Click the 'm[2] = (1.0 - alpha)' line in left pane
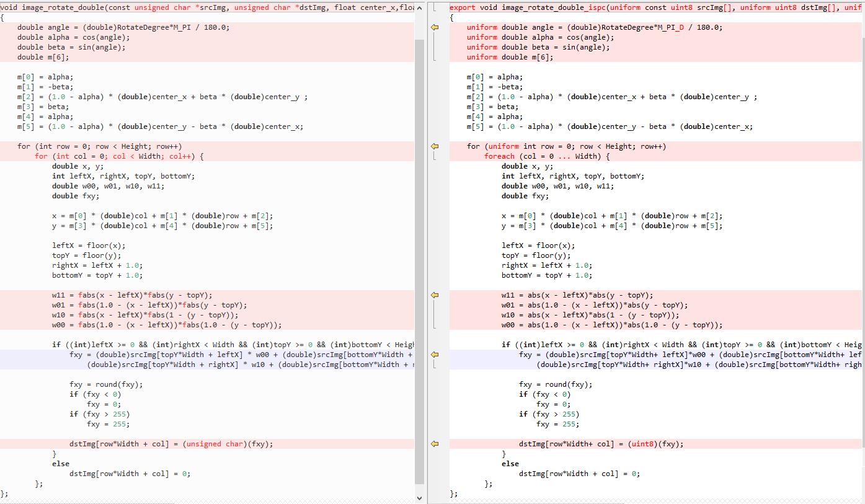 pos(162,97)
